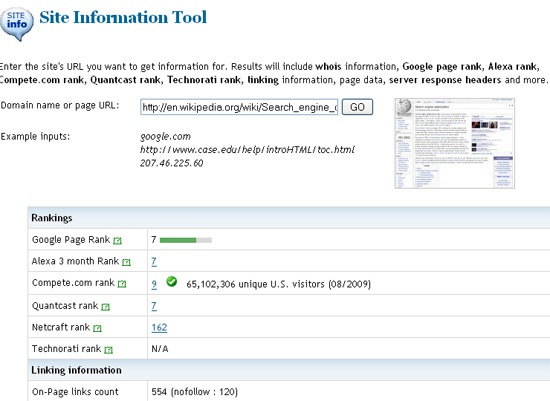The height and width of the screenshot is (401, 550).
Task: Open the Wikipedia page preview thumbnail
Action: point(455,143)
